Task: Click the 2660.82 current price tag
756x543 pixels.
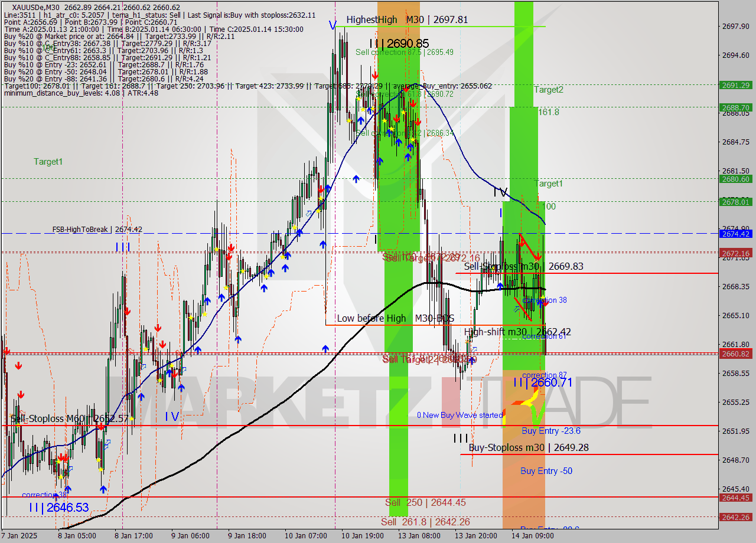Action: coord(736,354)
